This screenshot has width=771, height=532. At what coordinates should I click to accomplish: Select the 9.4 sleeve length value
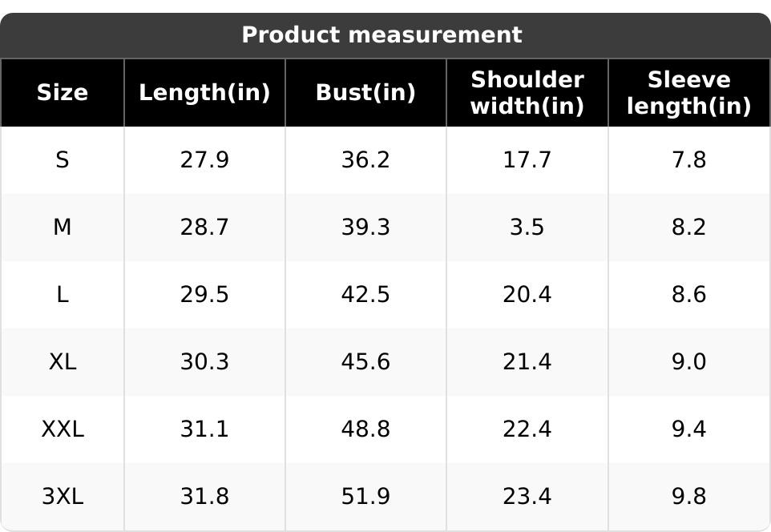click(688, 429)
